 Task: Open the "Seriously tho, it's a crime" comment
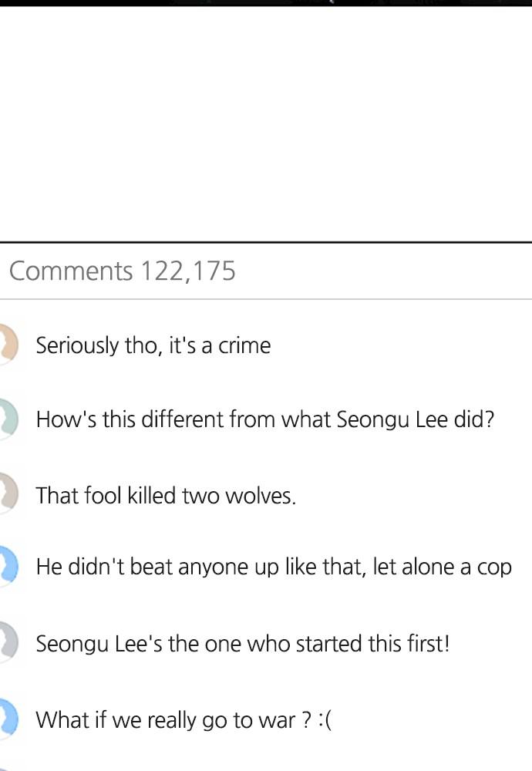(153, 345)
